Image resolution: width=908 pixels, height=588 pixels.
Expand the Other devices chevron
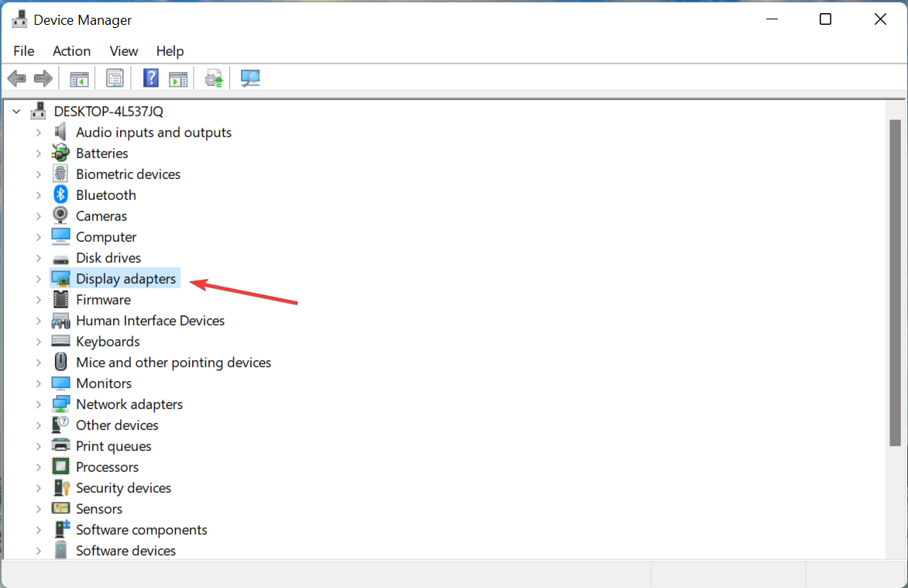[38, 425]
